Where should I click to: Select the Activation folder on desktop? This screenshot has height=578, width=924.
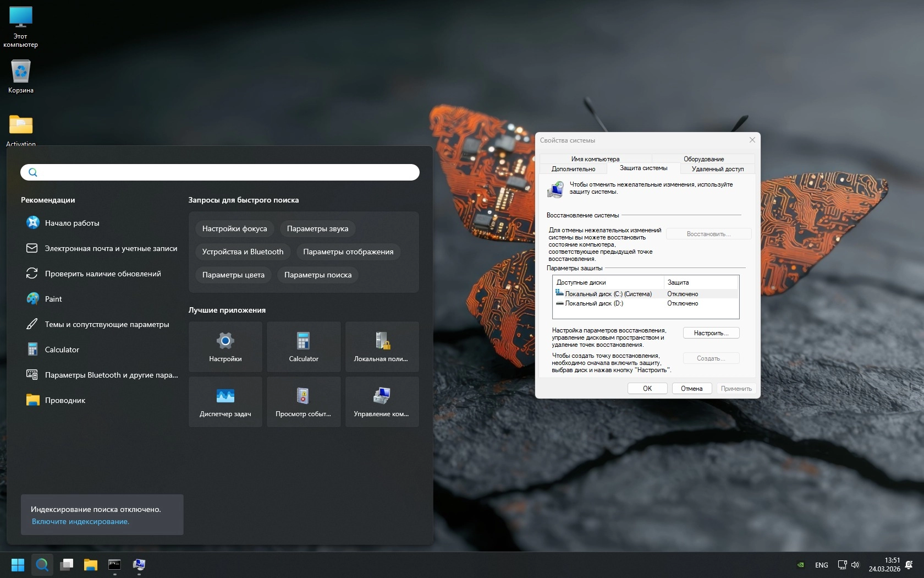21,131
